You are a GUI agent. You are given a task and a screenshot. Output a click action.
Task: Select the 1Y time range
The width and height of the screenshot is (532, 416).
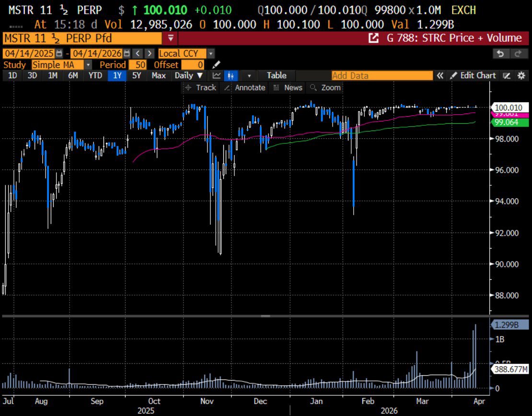pos(117,76)
